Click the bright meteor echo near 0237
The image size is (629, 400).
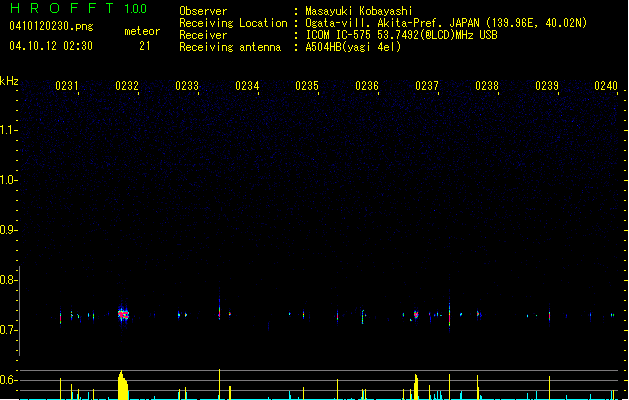coord(416,315)
